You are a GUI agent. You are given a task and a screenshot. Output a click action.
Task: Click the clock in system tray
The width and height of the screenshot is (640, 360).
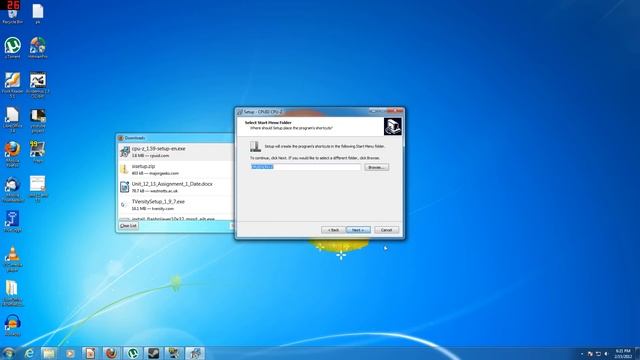pyautogui.click(x=623, y=353)
